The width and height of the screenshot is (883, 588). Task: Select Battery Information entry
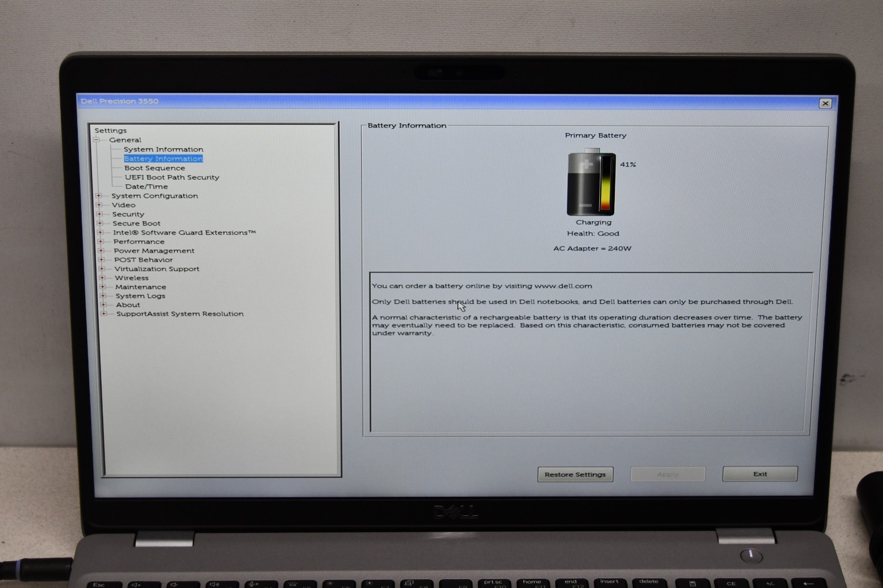coord(163,159)
